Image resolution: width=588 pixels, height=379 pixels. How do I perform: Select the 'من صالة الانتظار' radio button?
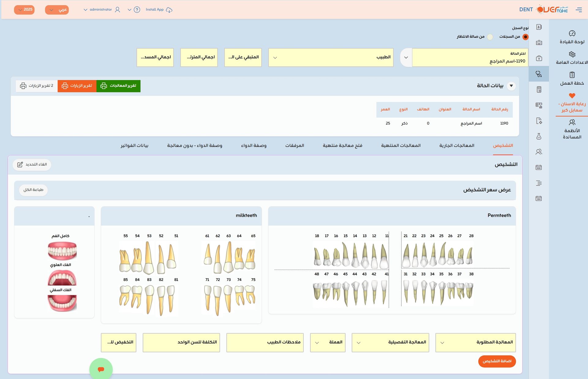490,37
